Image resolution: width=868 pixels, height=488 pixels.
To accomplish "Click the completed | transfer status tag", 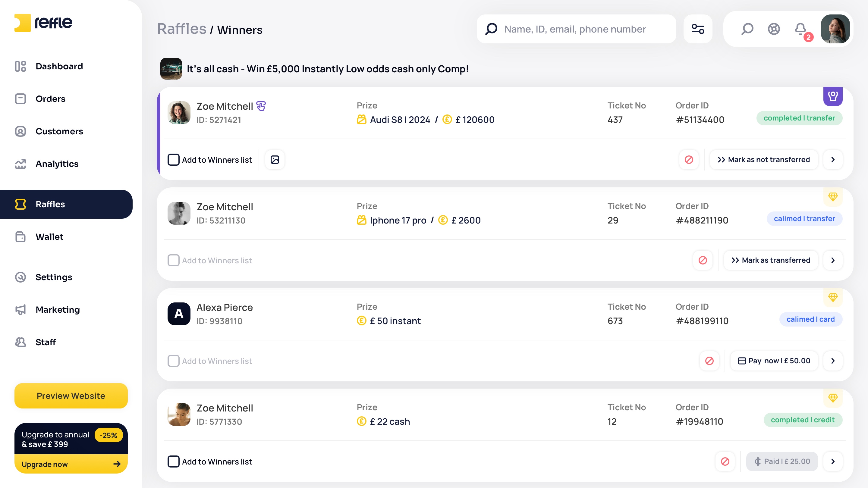I will coord(799,118).
